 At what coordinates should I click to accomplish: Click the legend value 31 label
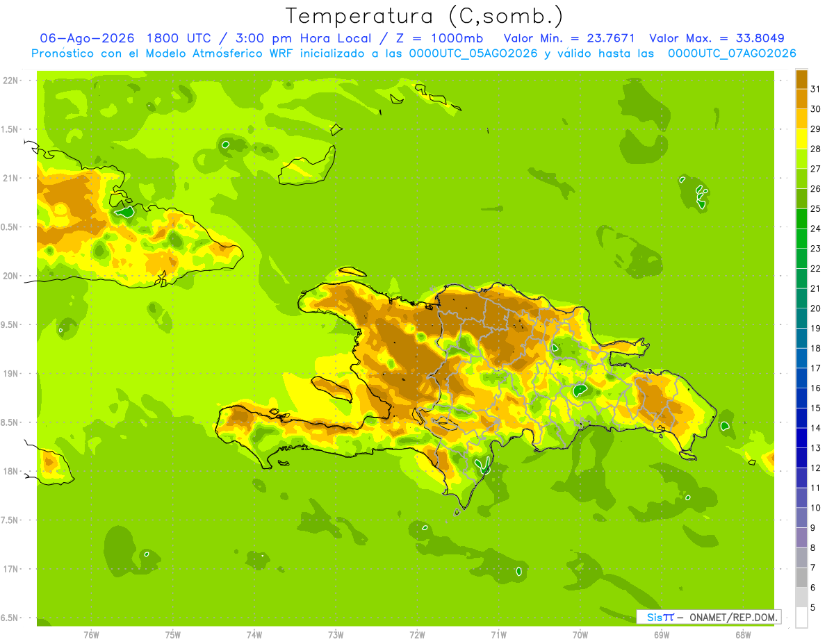click(x=815, y=89)
